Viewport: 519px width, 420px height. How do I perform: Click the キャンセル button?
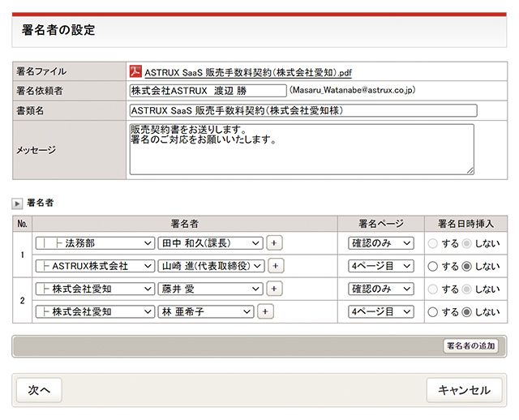click(464, 390)
